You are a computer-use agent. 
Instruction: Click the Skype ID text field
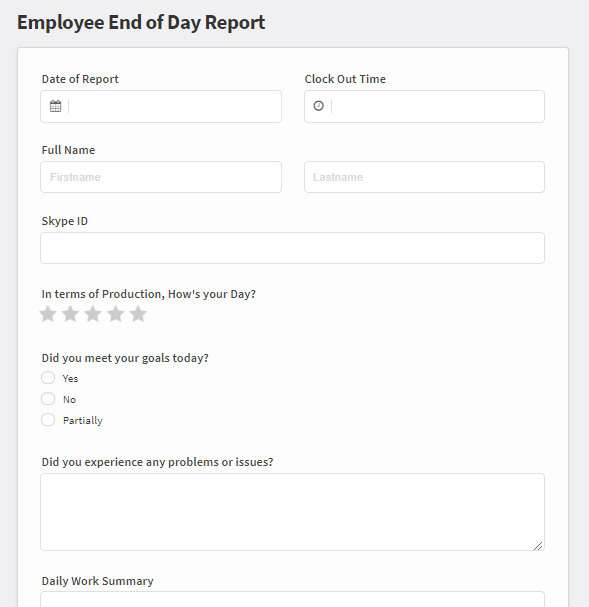pos(293,248)
